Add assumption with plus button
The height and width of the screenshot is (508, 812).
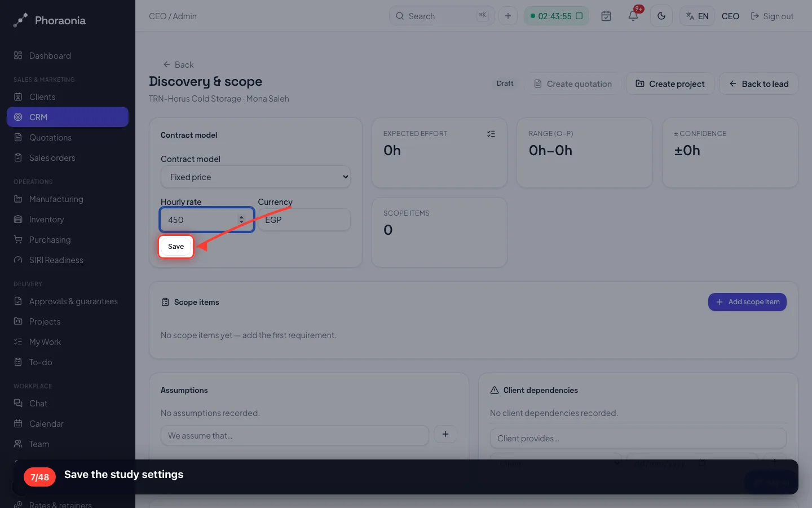(x=445, y=434)
